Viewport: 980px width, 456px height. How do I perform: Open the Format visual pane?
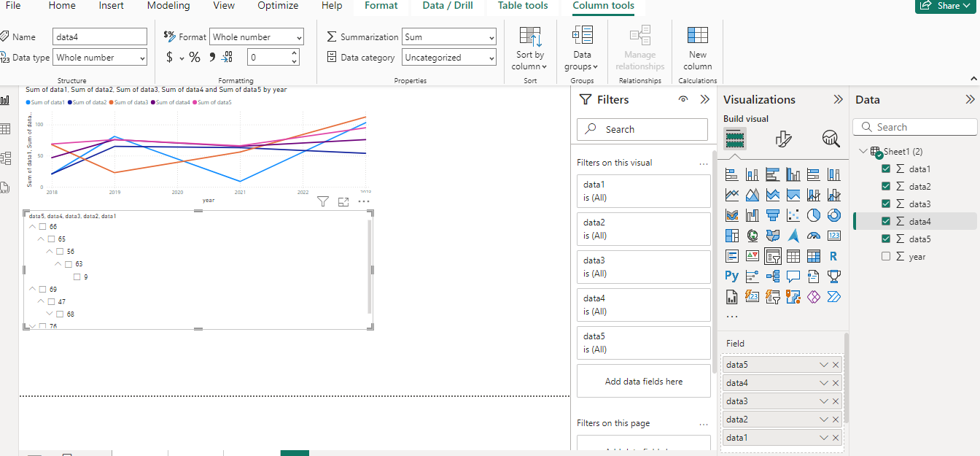pyautogui.click(x=783, y=139)
